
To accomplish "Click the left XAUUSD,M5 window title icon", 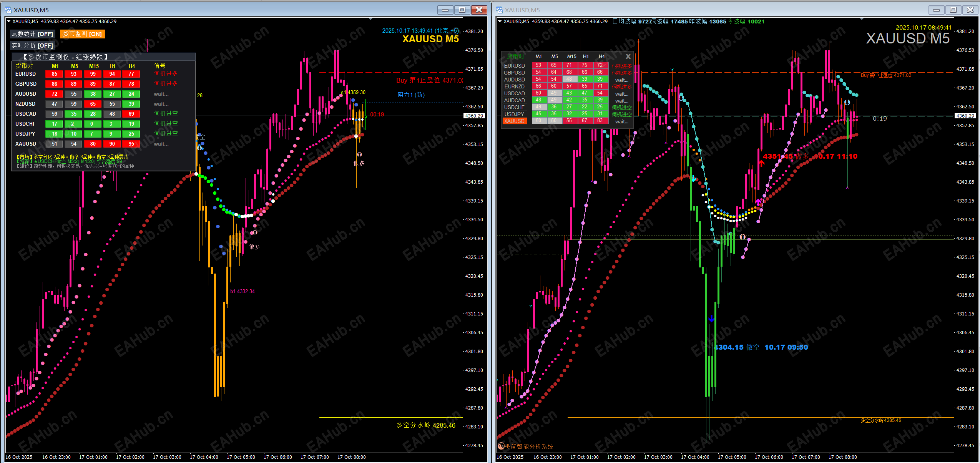I will point(8,10).
